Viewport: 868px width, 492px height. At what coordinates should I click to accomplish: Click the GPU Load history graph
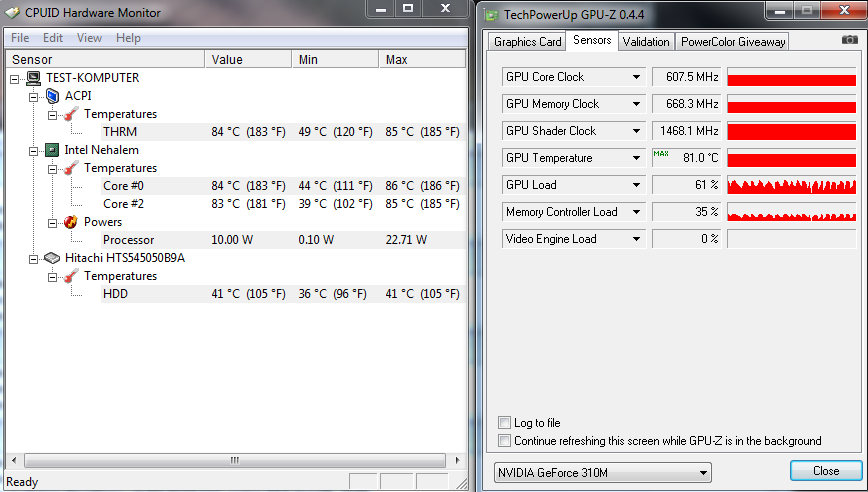click(791, 185)
